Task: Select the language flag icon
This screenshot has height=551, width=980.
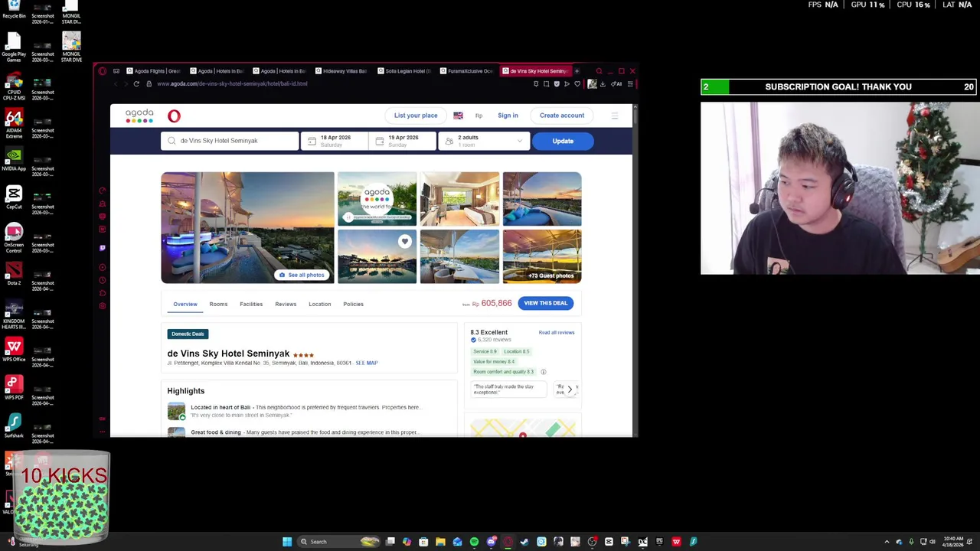Action: (458, 116)
